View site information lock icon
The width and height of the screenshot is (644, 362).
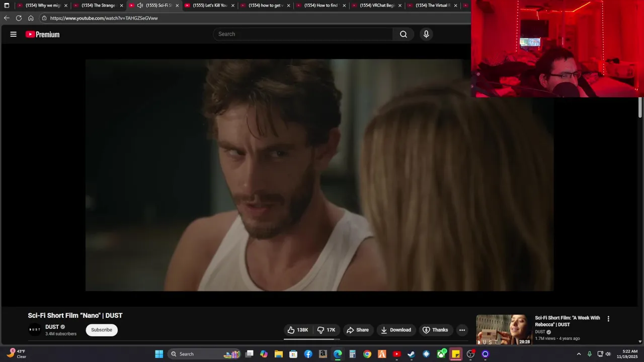click(44, 18)
